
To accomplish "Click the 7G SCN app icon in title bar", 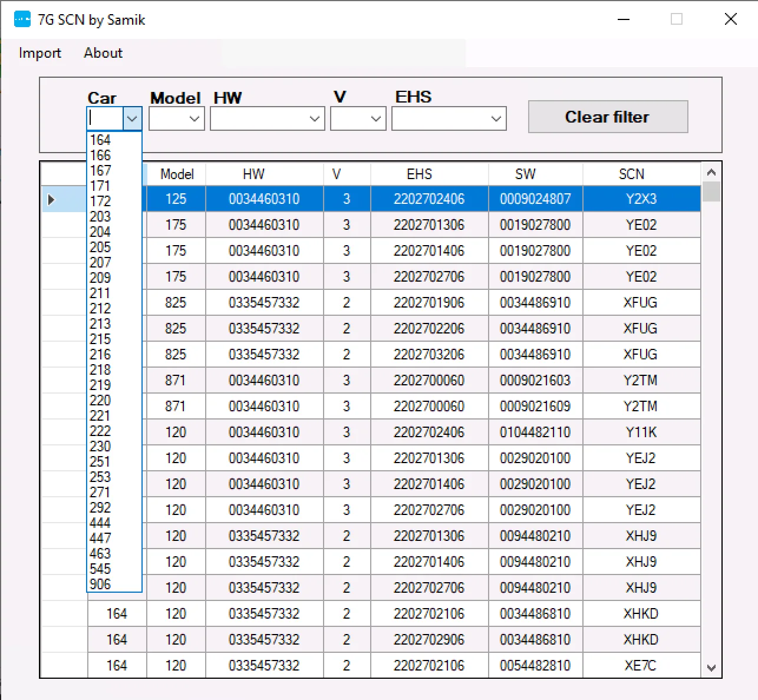I will (22, 19).
